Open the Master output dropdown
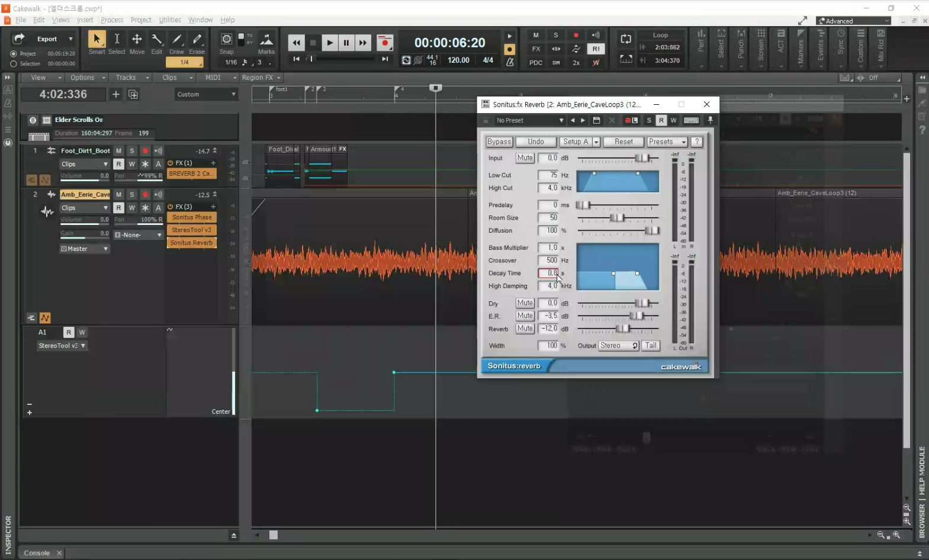 pos(84,249)
